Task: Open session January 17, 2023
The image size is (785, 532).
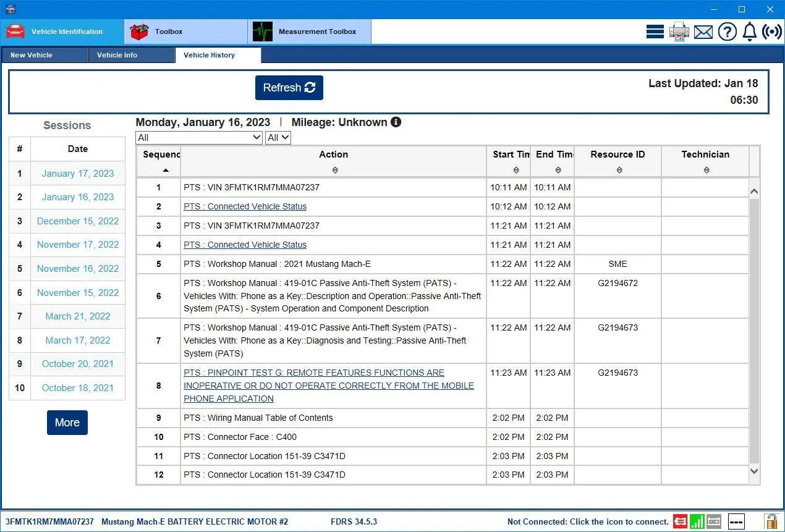Action: 78,174
